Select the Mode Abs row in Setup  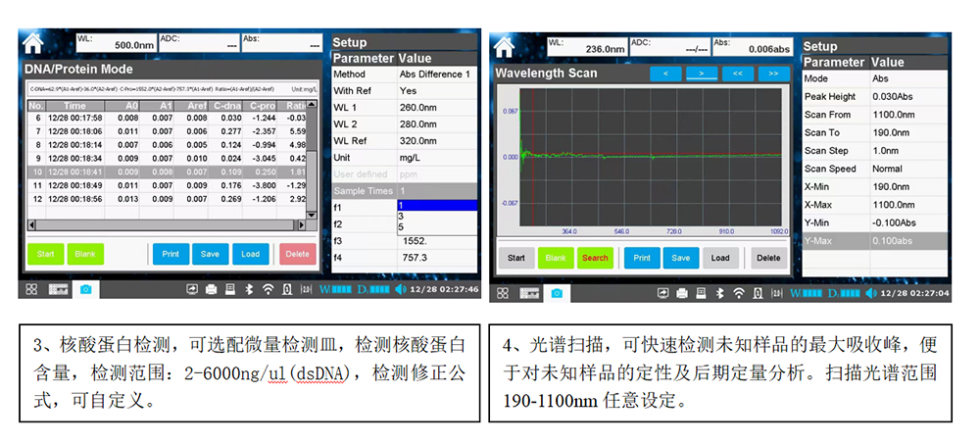pyautogui.click(x=874, y=78)
